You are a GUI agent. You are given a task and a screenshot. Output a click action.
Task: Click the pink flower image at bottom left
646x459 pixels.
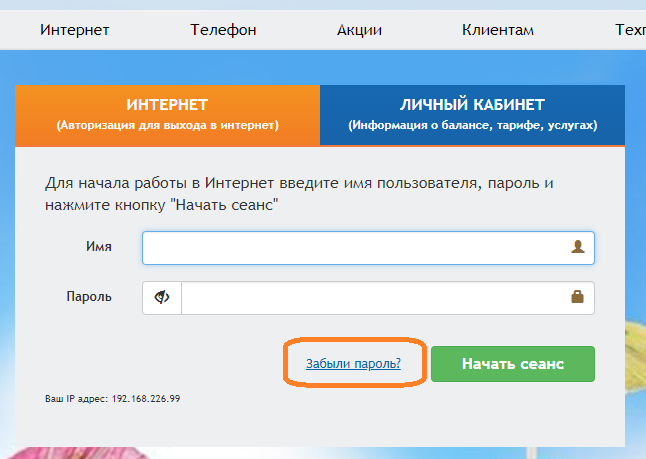(x=78, y=453)
